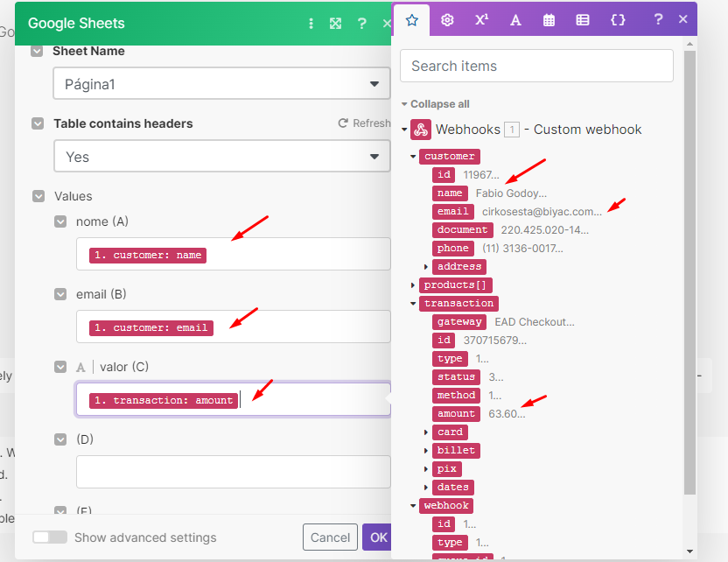The height and width of the screenshot is (562, 728).
Task: Click the Refresh icon beside Table contains headers
Action: pyautogui.click(x=343, y=123)
